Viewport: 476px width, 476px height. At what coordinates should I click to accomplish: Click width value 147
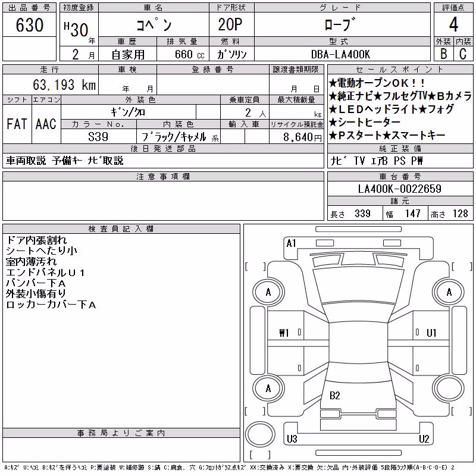pyautogui.click(x=412, y=214)
